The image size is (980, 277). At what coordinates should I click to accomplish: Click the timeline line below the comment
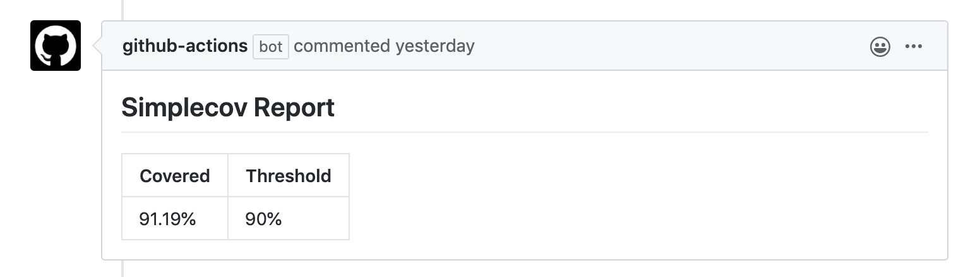122,269
